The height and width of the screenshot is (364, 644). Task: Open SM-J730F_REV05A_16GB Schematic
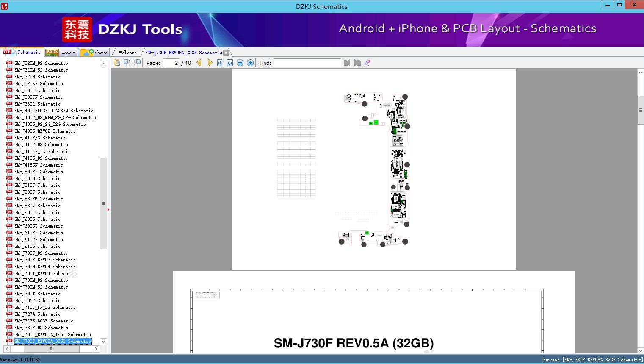click(x=53, y=334)
